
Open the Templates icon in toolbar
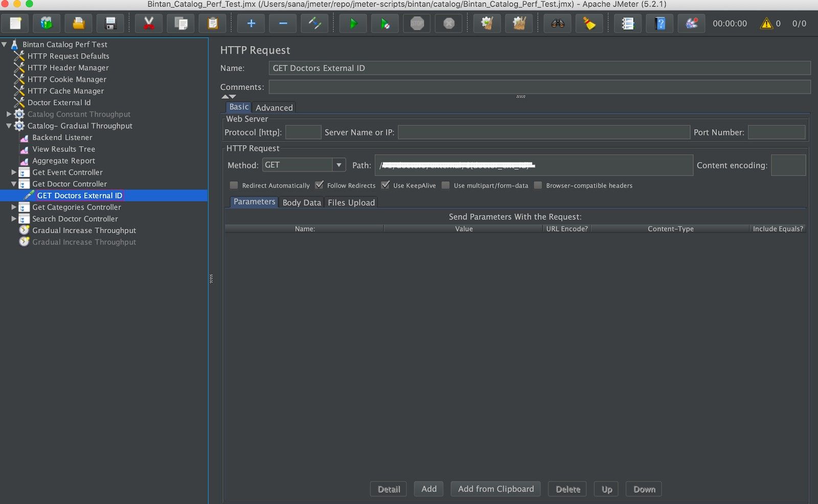pos(47,24)
